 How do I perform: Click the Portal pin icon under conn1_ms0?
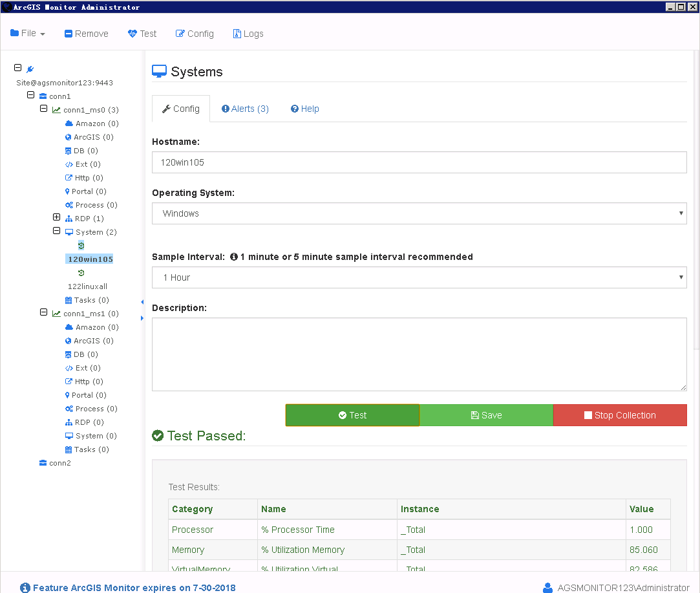[x=67, y=191]
